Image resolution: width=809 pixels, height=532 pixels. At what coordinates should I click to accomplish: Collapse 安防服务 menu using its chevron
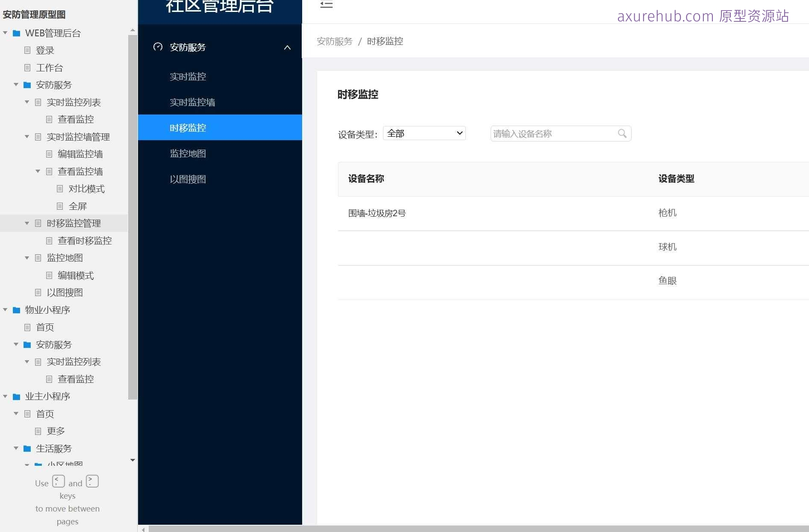coord(287,47)
